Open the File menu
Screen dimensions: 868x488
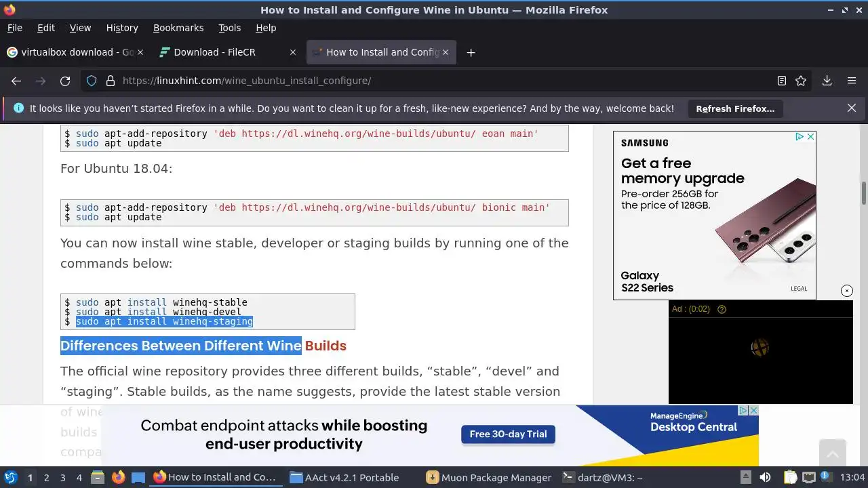coord(14,28)
